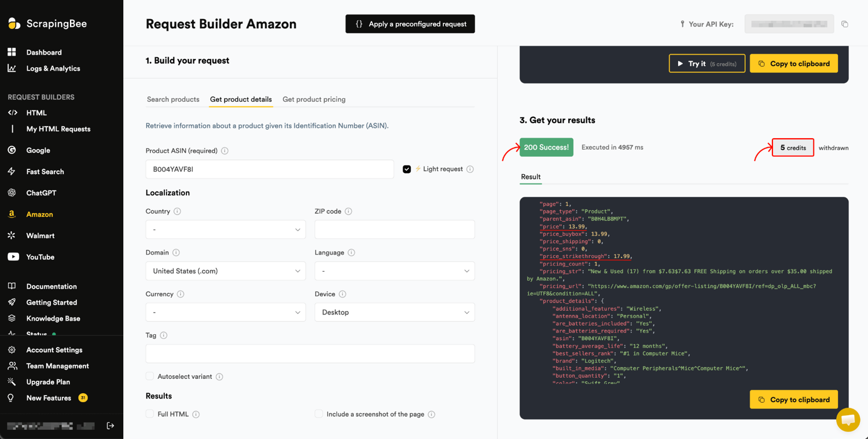Click the Team Management people icon

point(12,366)
